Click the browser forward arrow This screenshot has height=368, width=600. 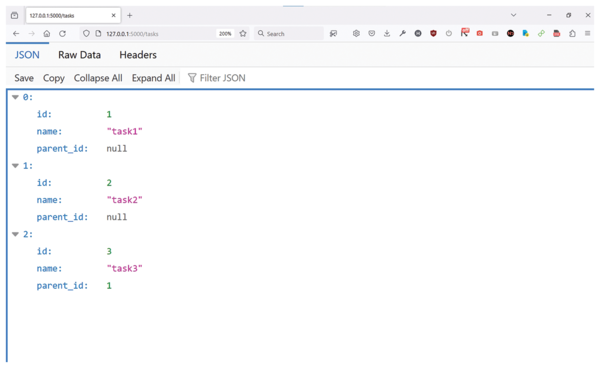pyautogui.click(x=31, y=34)
